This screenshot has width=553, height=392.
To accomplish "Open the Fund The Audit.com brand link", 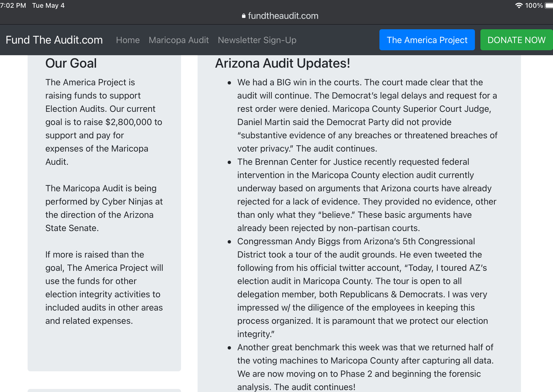I will 54,40.
